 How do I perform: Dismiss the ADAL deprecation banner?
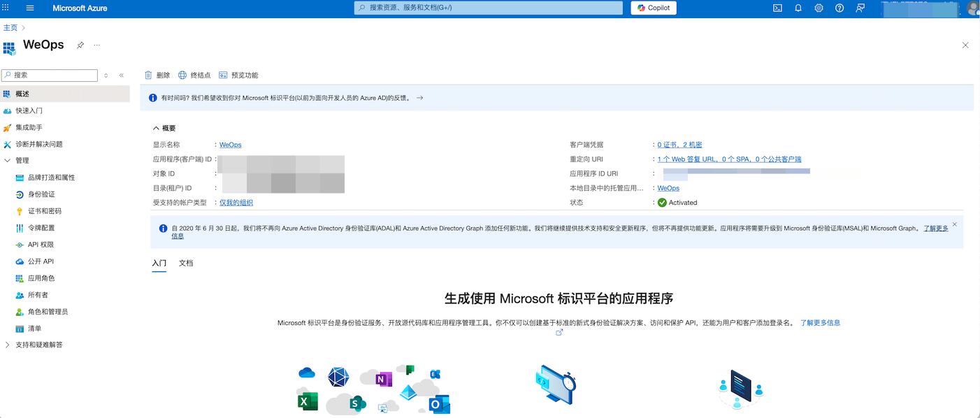[x=955, y=224]
